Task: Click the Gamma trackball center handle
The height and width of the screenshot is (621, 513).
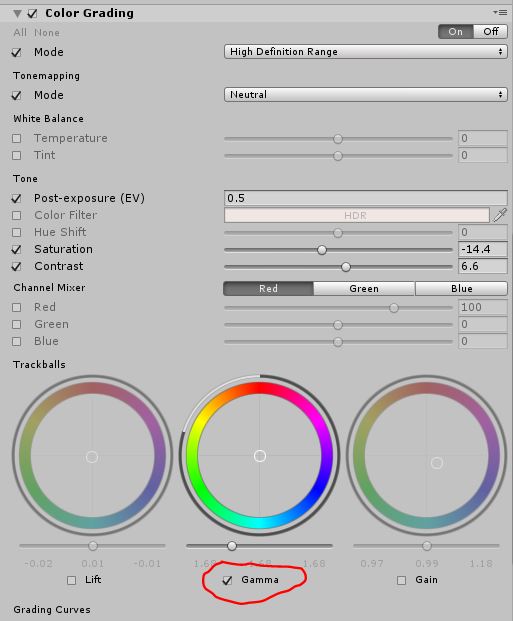Action: [260, 456]
